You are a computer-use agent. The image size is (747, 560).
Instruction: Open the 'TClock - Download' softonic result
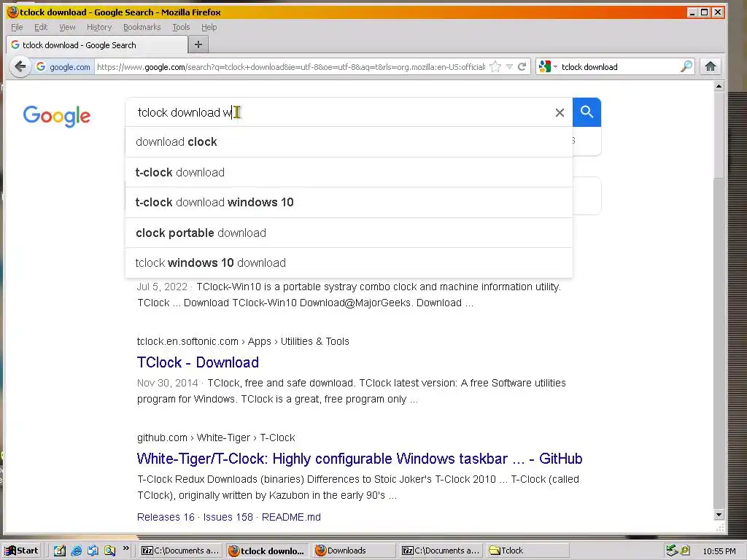198,362
